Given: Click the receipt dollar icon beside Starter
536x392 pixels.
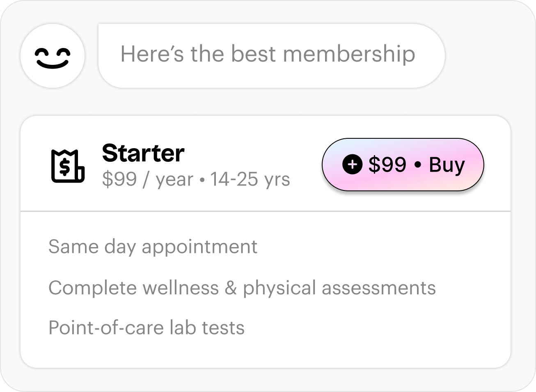Looking at the screenshot, I should [x=68, y=166].
